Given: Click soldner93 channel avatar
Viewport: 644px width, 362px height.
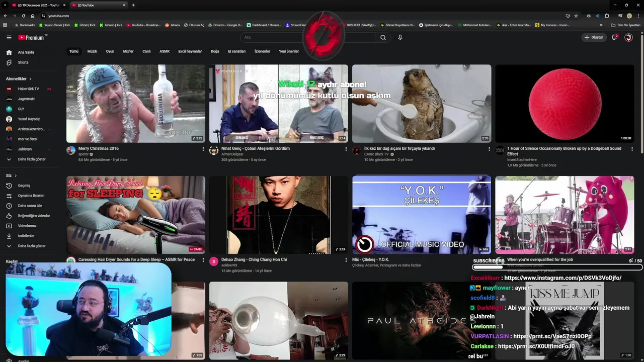Looking at the screenshot, I should 214,261.
